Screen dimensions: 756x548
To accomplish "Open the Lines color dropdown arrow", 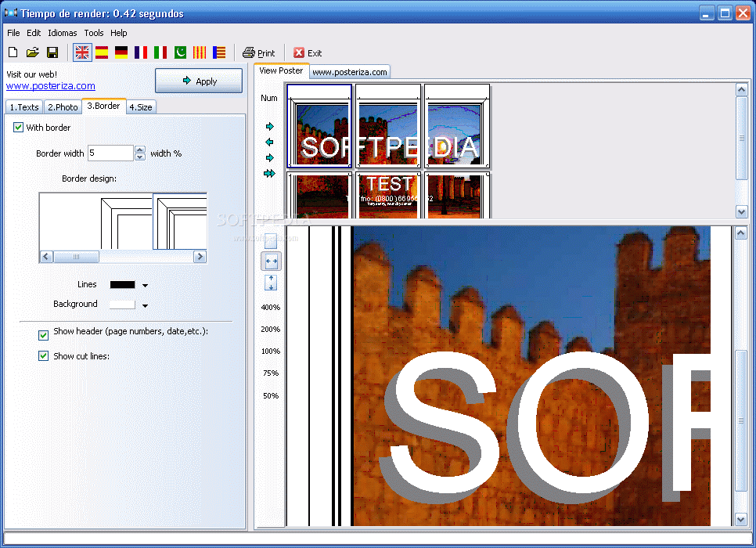I will point(145,285).
